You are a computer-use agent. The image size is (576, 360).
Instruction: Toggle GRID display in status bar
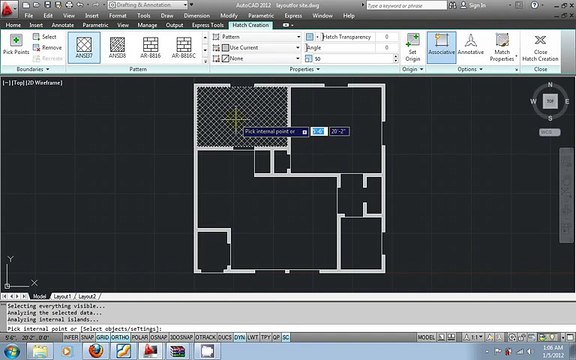[102, 337]
